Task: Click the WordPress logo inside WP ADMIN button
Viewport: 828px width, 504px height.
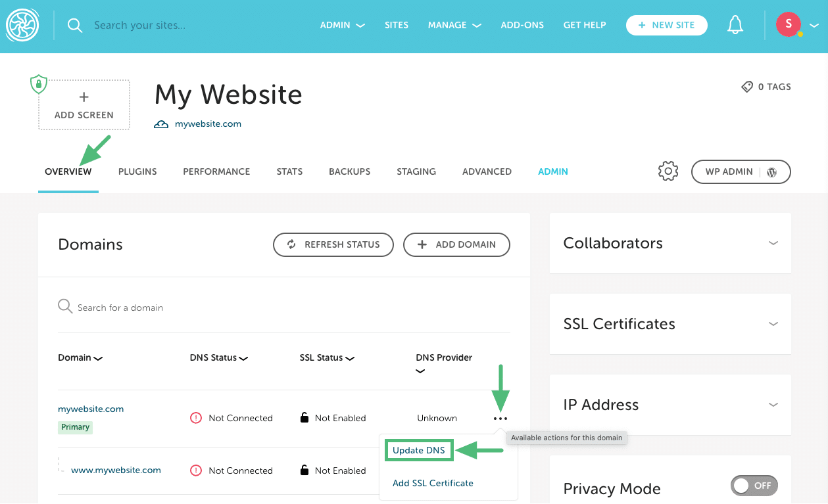Action: point(771,172)
